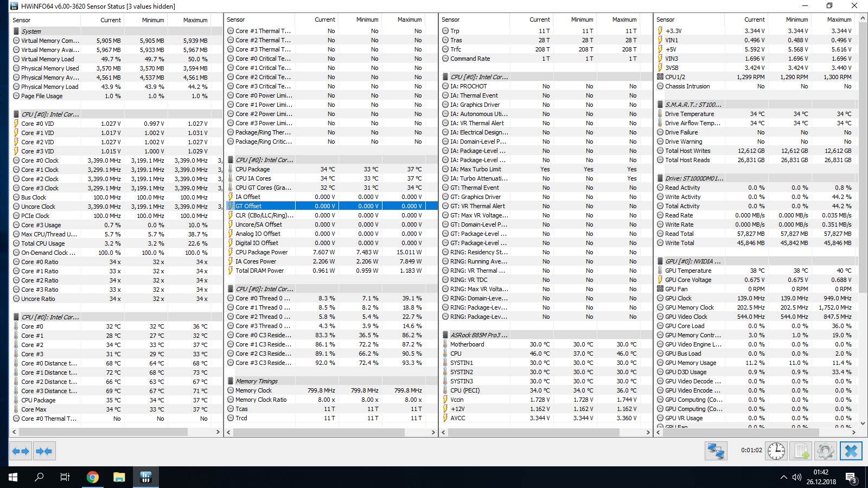Click the ASRock B85M Pro3 group header
The image size is (868, 488).
coord(546,335)
